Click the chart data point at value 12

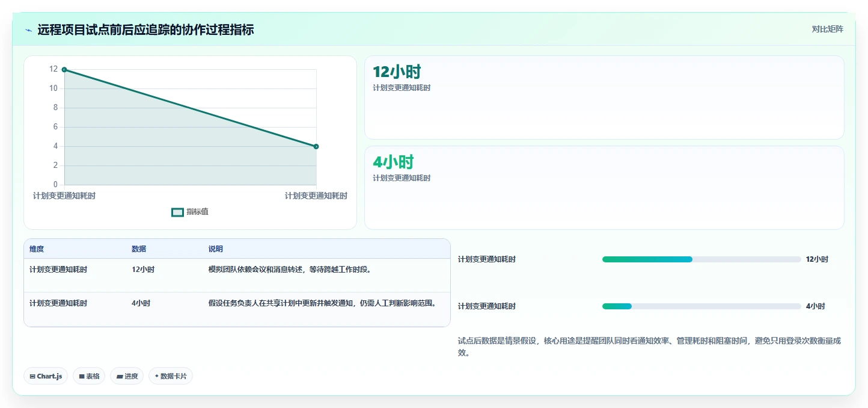click(64, 70)
